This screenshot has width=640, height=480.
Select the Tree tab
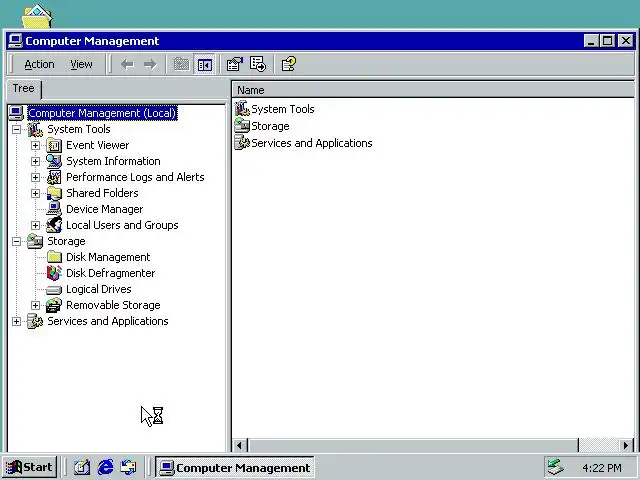[24, 89]
